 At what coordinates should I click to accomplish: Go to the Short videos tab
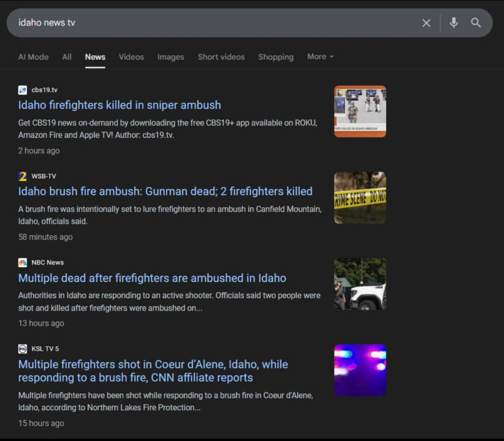point(221,57)
